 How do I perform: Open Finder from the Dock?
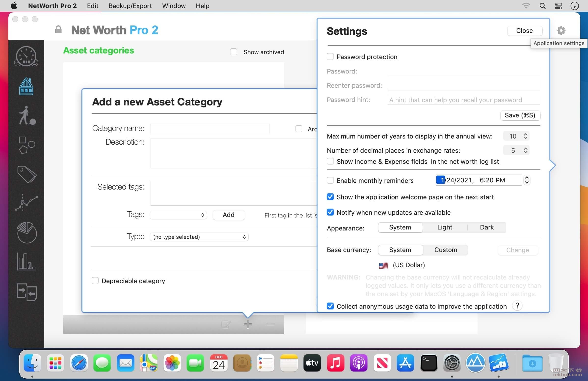[x=32, y=363]
